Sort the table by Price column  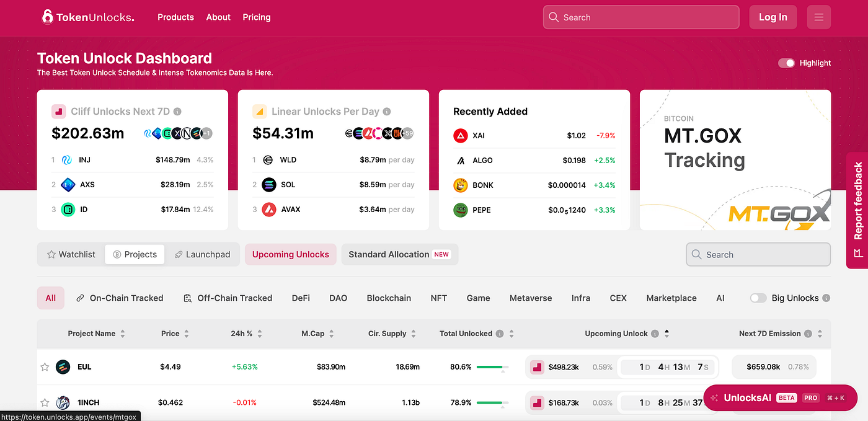187,333
